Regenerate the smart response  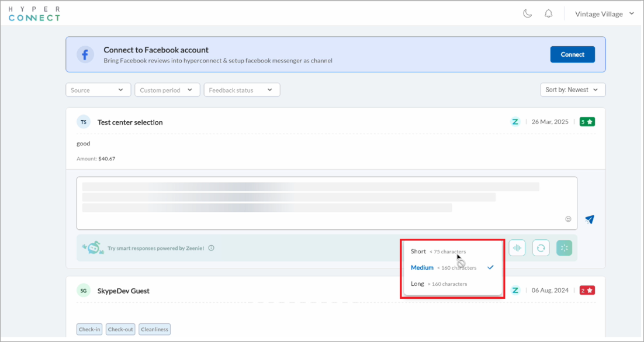click(x=541, y=248)
